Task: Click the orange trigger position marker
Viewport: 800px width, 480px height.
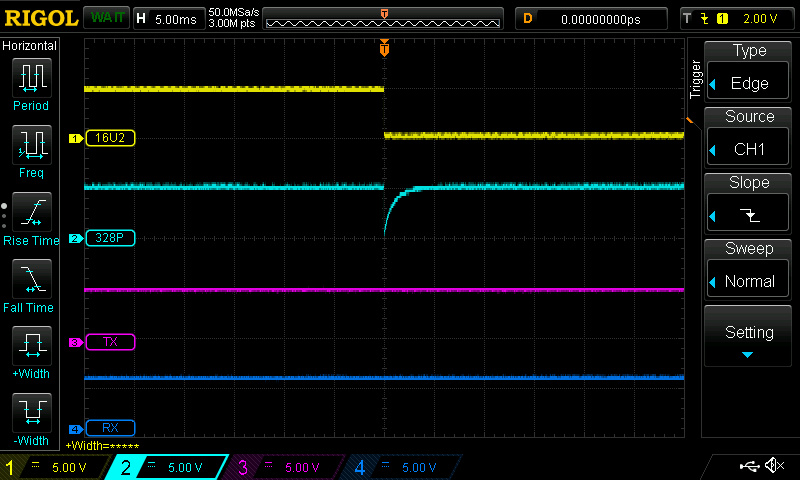Action: click(x=384, y=48)
